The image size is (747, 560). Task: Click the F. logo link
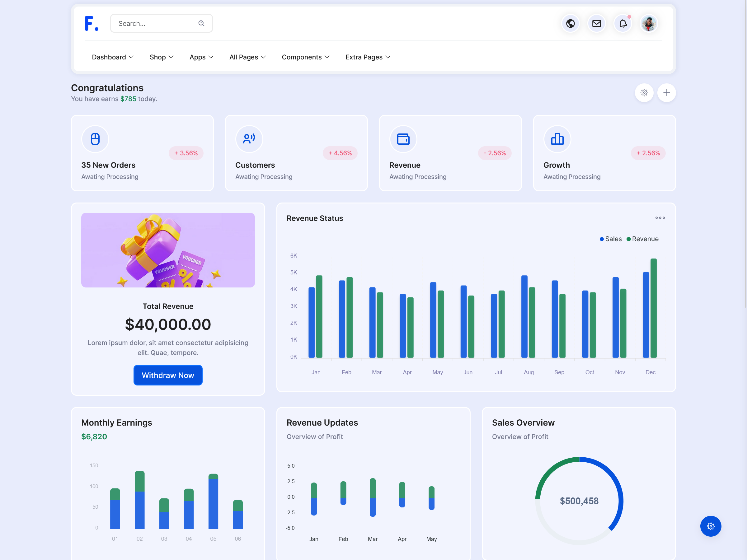click(x=91, y=23)
